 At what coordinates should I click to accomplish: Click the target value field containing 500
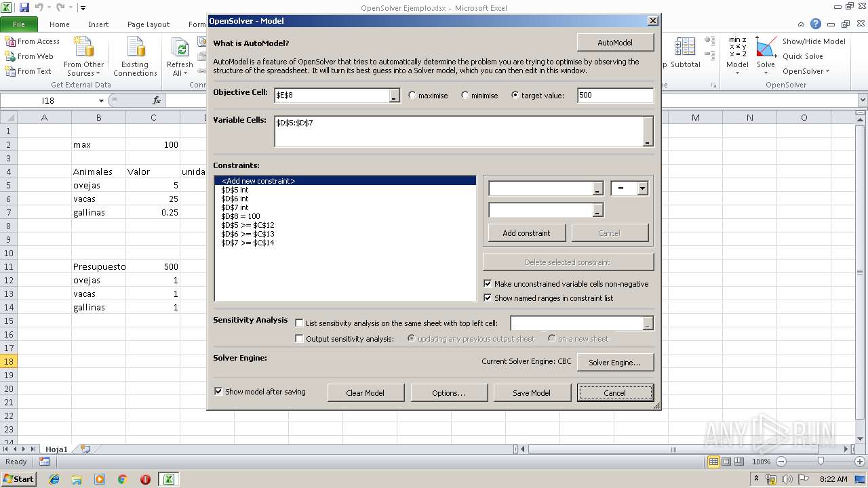[615, 96]
